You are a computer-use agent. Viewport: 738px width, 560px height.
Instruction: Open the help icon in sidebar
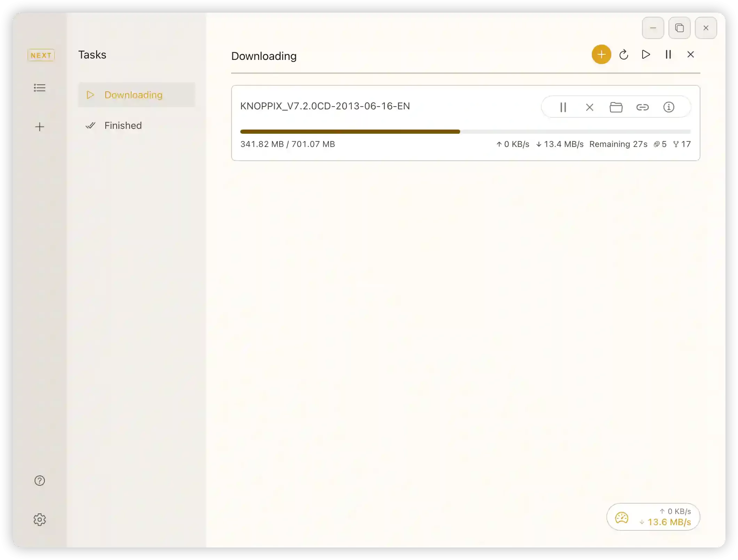pyautogui.click(x=40, y=481)
